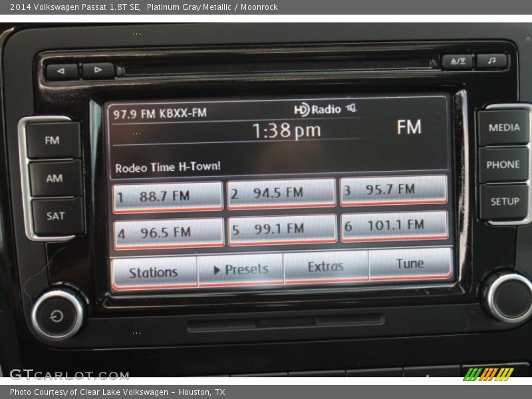532x399 pixels.
Task: Tap the muted speaker icon
Action: point(352,108)
